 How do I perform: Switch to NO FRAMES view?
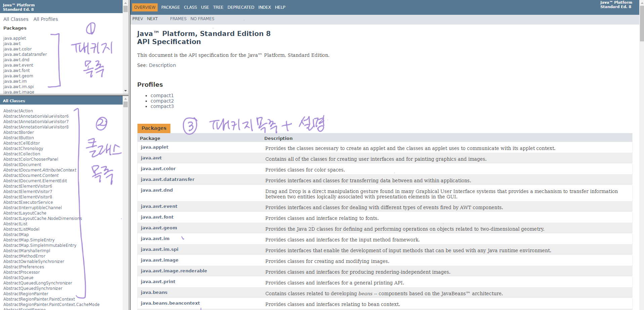tap(202, 19)
